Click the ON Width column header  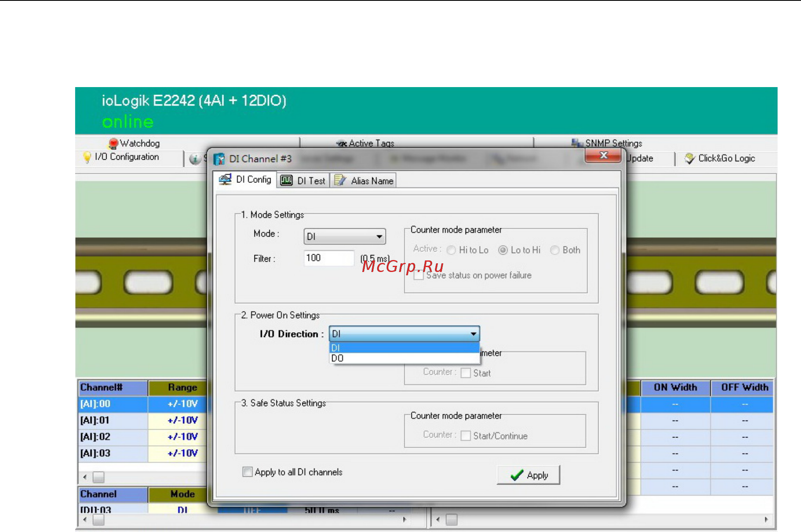pos(675,388)
